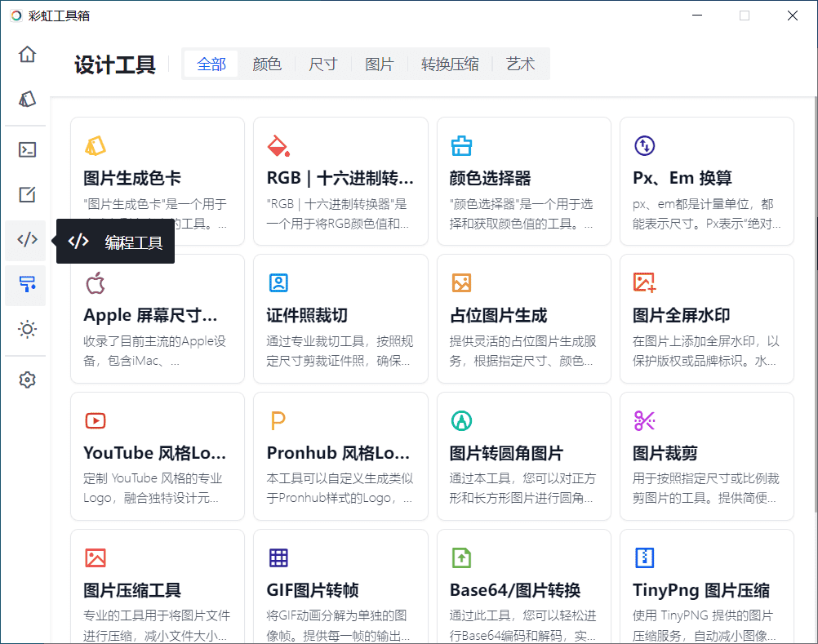
Task: Switch to the 尺寸 tab
Action: 323,64
